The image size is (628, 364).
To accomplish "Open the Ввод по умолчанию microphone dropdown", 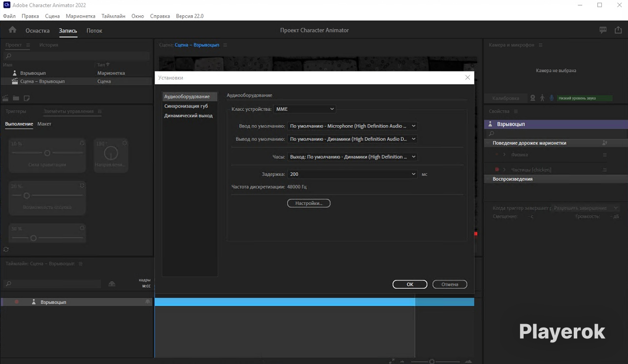I will pos(352,126).
